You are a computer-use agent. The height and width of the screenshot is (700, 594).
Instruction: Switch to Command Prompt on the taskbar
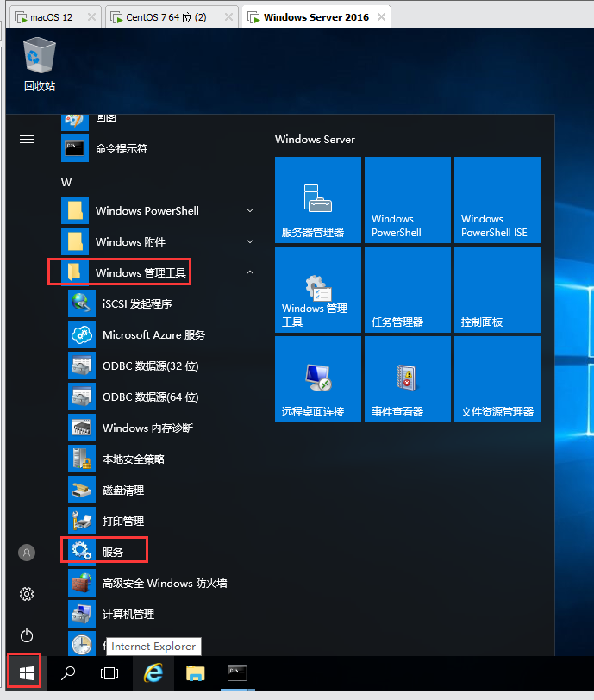237,672
